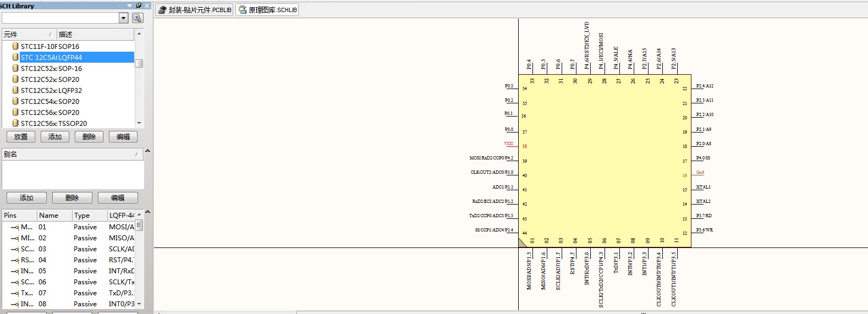The height and width of the screenshot is (314, 868).
Task: Pick the STC12C54x SOP20 component icon
Action: [x=15, y=101]
